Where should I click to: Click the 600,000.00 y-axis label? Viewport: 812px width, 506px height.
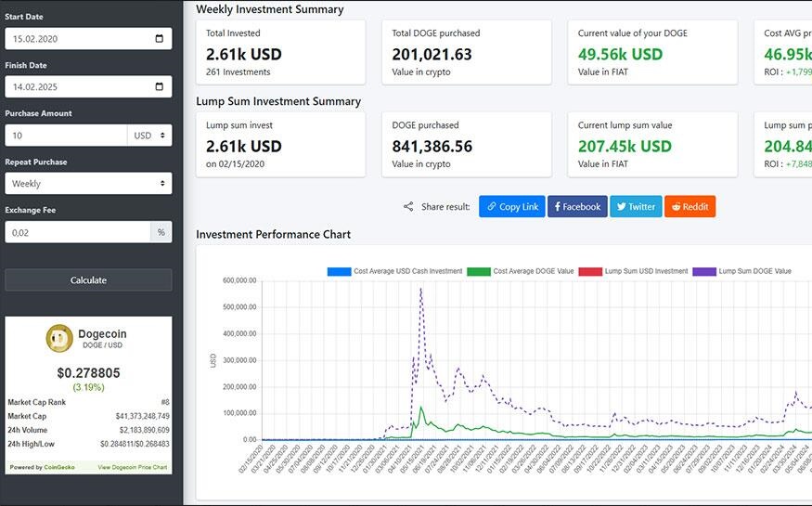pos(239,280)
